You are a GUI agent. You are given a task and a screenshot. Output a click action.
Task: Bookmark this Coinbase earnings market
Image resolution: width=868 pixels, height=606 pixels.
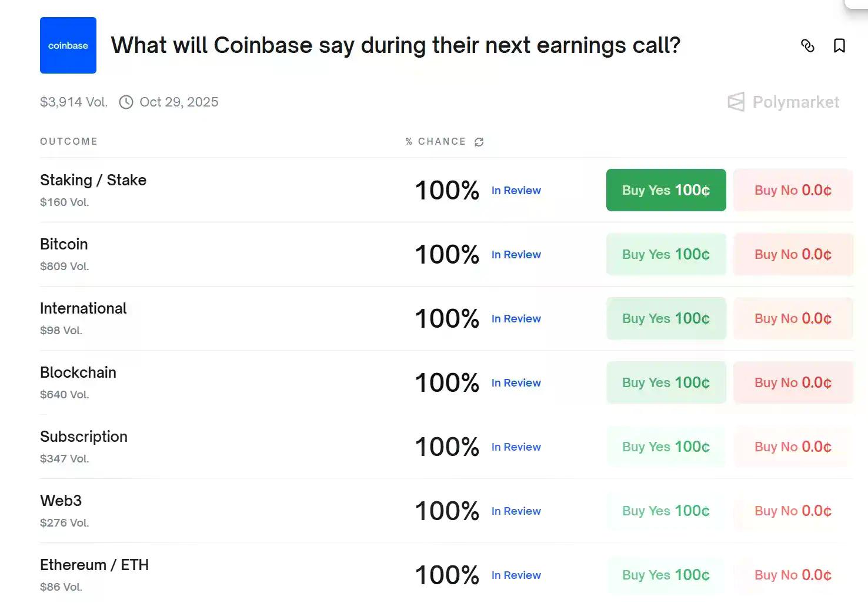pos(839,46)
